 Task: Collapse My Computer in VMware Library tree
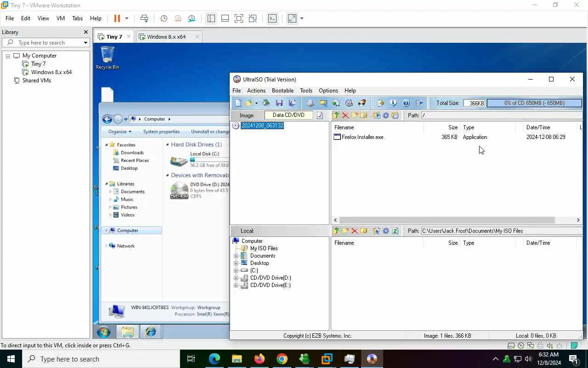[x=8, y=56]
